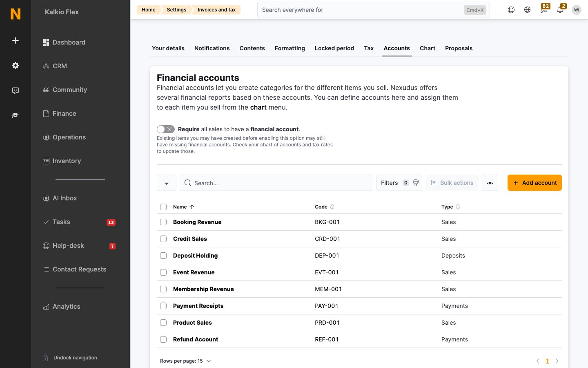Open the Membership Revenue account link
The height and width of the screenshot is (368, 588).
pyautogui.click(x=203, y=289)
